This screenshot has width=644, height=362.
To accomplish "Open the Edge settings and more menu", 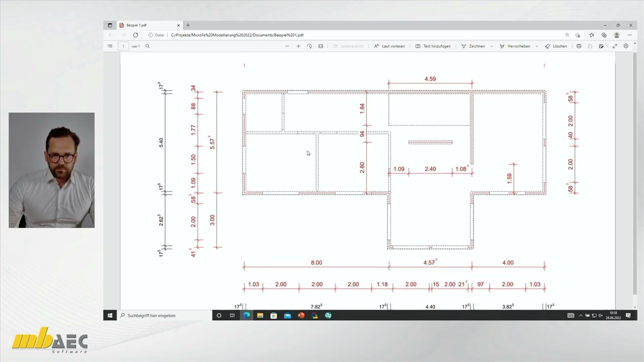I will (x=629, y=35).
